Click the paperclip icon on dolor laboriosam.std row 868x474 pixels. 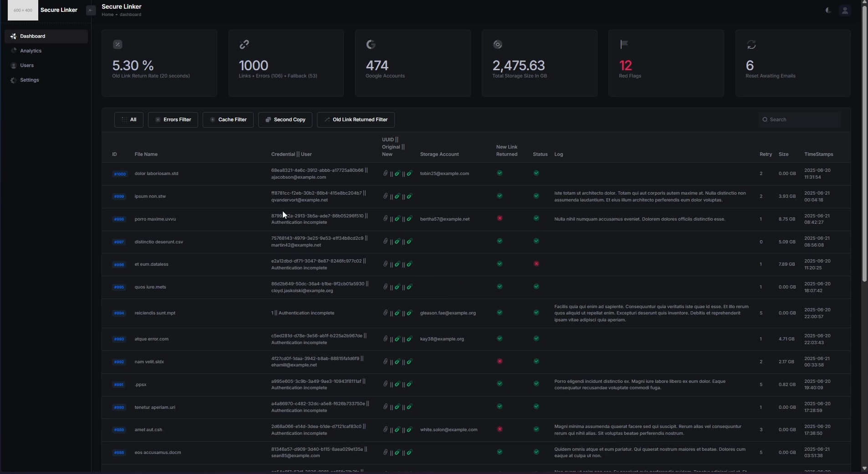click(x=385, y=173)
